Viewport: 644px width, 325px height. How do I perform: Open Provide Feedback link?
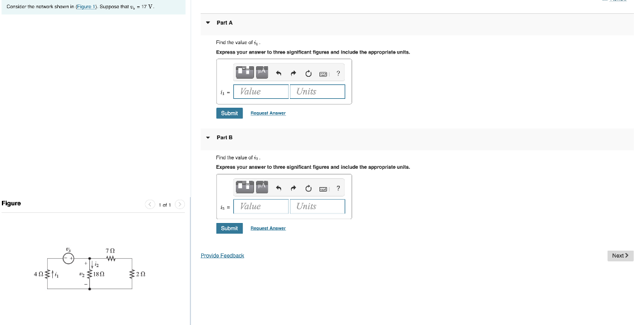click(222, 256)
